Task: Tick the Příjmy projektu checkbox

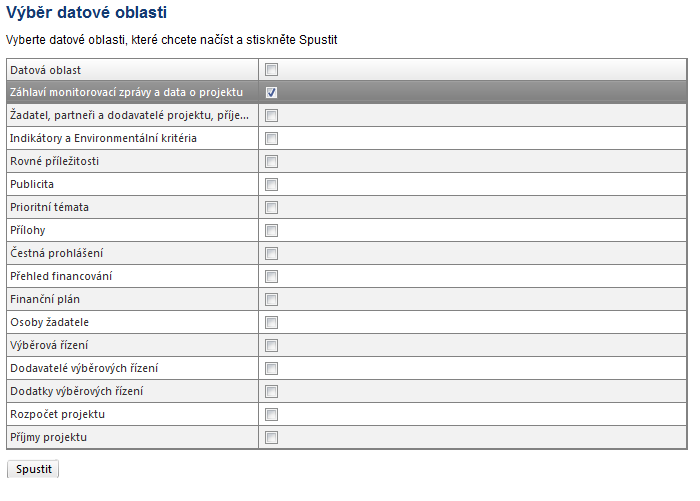Action: click(271, 438)
